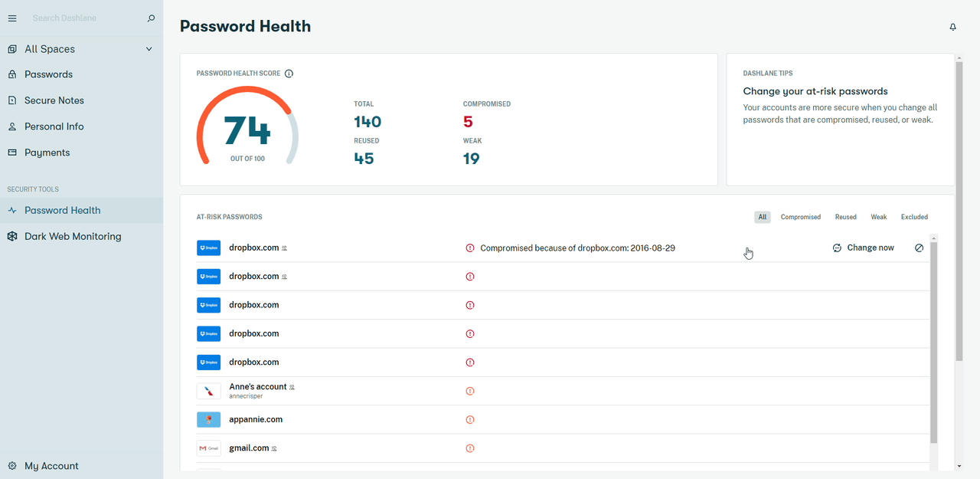Go to the Payments section
Image resolution: width=980 pixels, height=479 pixels.
pos(47,153)
